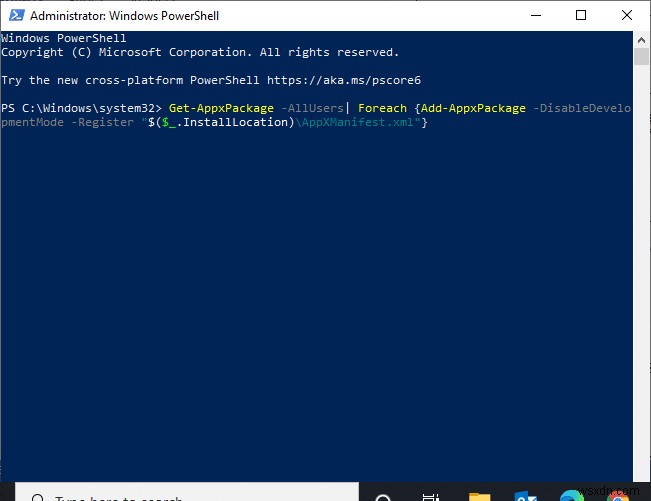Click the vertical scrollbar thumb
Viewport: 651px width, 501px height.
(x=641, y=56)
